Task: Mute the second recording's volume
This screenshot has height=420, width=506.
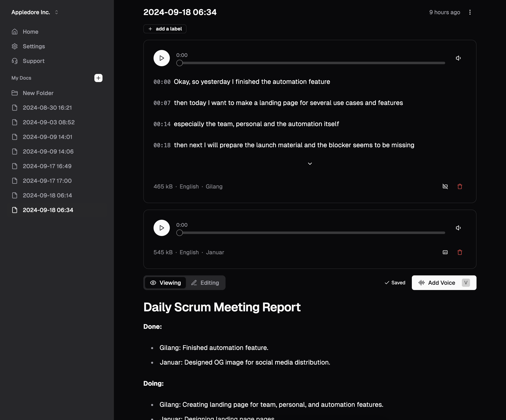Action: 458,228
